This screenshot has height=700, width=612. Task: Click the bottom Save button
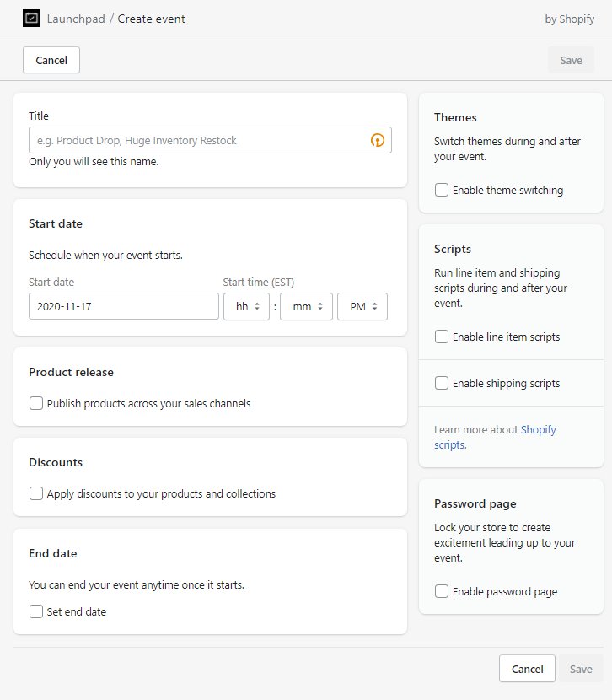[580, 669]
